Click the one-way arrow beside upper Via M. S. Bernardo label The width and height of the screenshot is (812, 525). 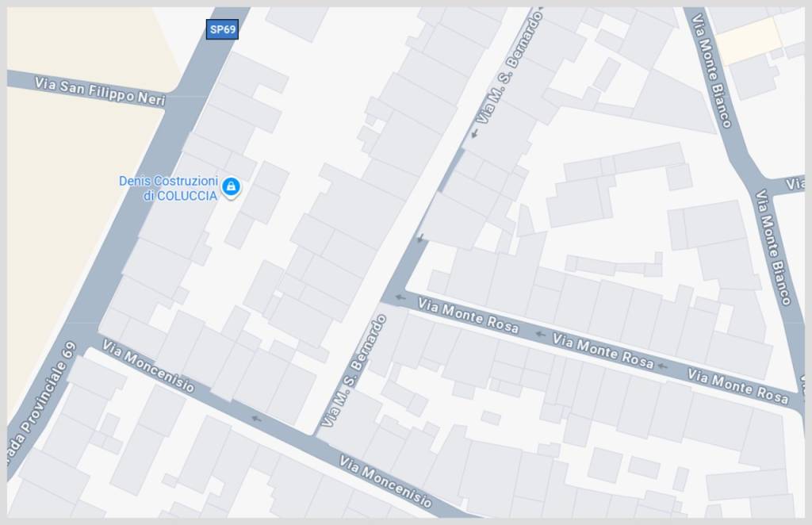[474, 133]
